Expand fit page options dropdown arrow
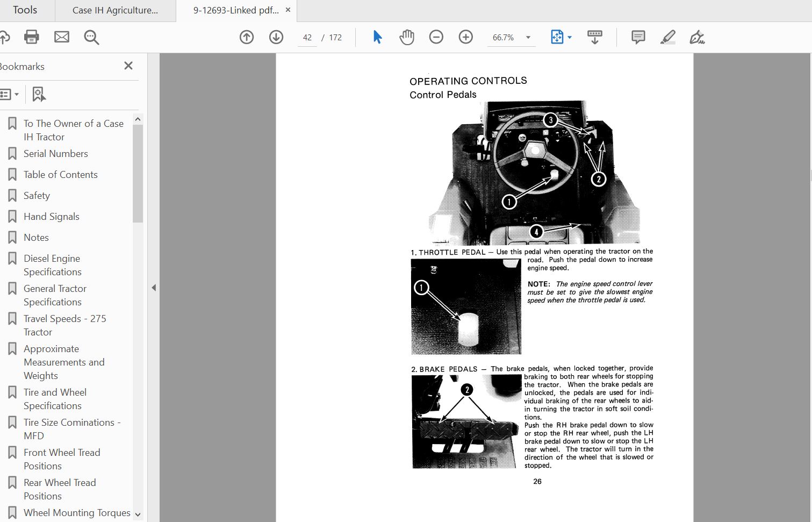This screenshot has width=812, height=522. pyautogui.click(x=570, y=37)
